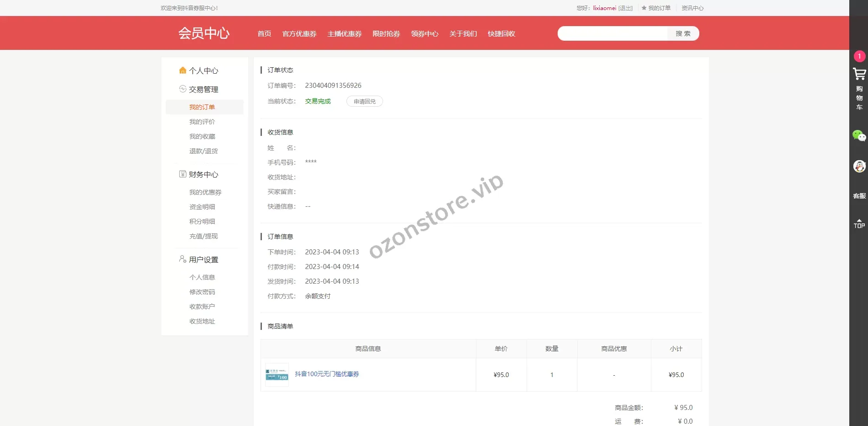
Task: Open the shopping cart icon
Action: pos(859,74)
